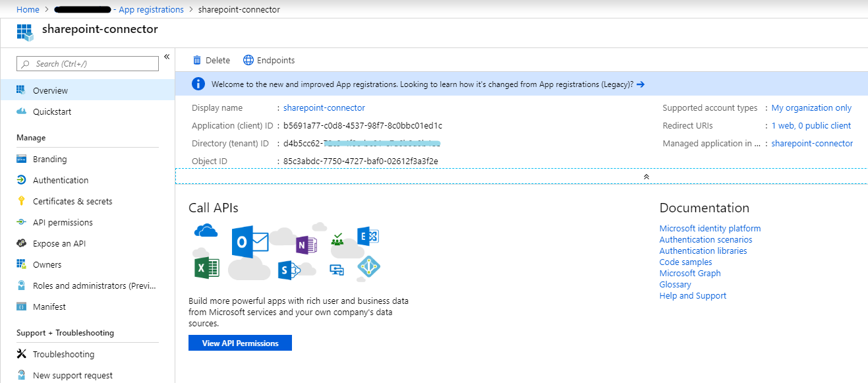Viewport: 868px width, 383px height.
Task: Open Branding in Manage section
Action: click(49, 160)
